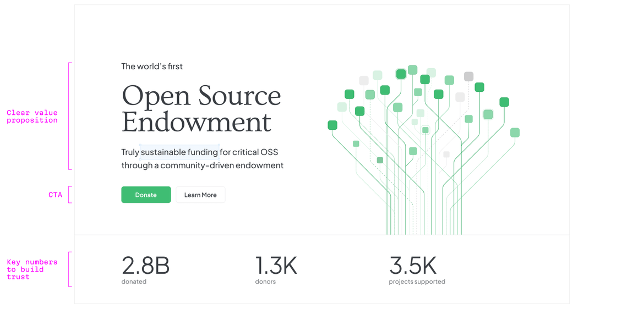The image size is (644, 309).
Task: Click "The world's first" tagline text
Action: [152, 67]
